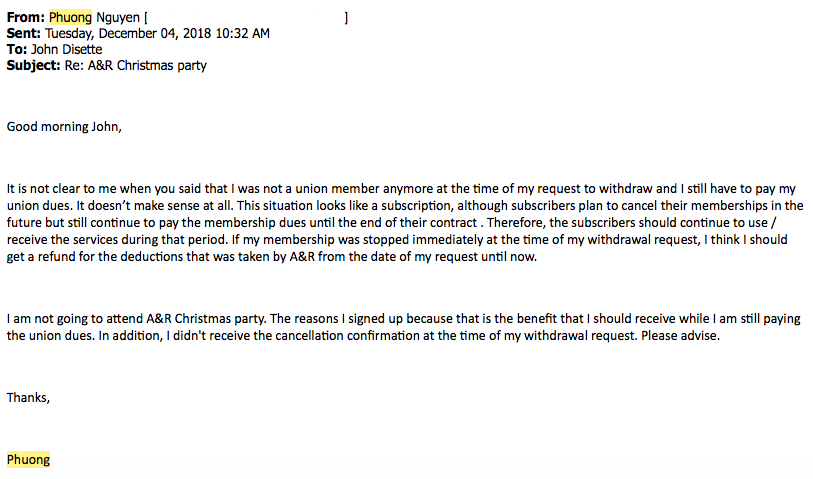Click the Thanks, sign-off line
Image resolution: width=813 pixels, height=479 pixels.
pos(28,397)
